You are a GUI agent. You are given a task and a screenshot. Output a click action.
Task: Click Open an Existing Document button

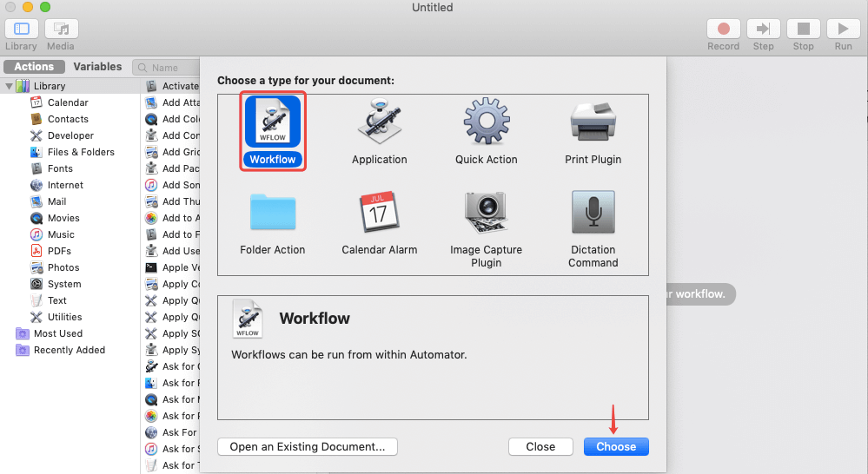coord(307,446)
